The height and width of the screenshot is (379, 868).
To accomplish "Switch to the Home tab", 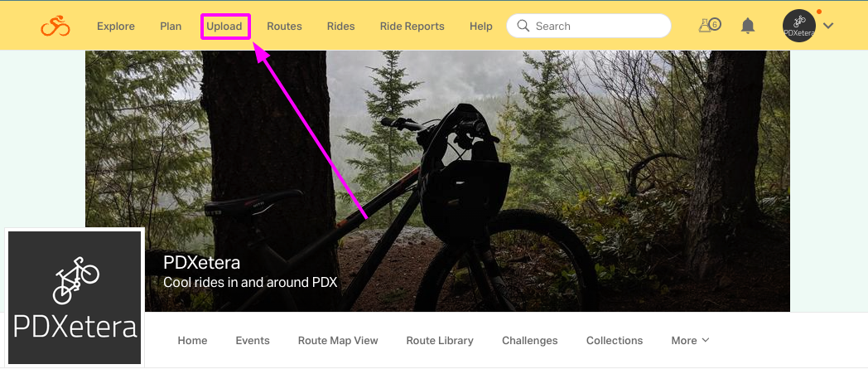I will [x=193, y=340].
